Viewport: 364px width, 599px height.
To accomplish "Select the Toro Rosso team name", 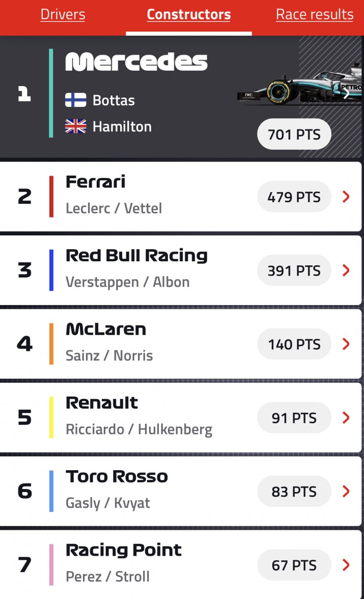I will pos(117,477).
